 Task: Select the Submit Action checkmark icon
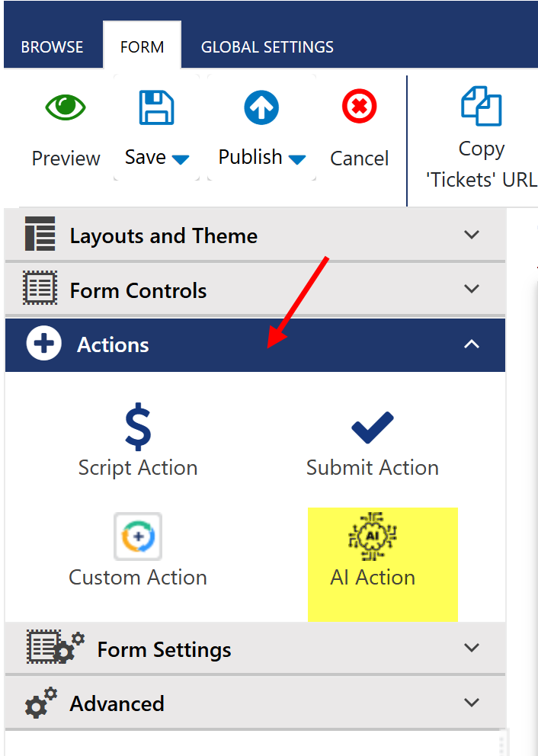pos(372,428)
